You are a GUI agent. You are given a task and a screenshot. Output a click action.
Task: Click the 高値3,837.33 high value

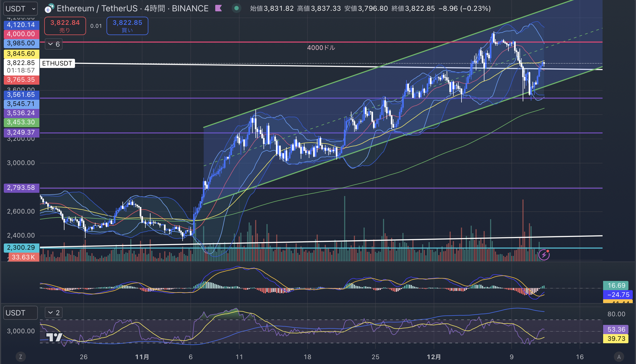[x=319, y=9]
